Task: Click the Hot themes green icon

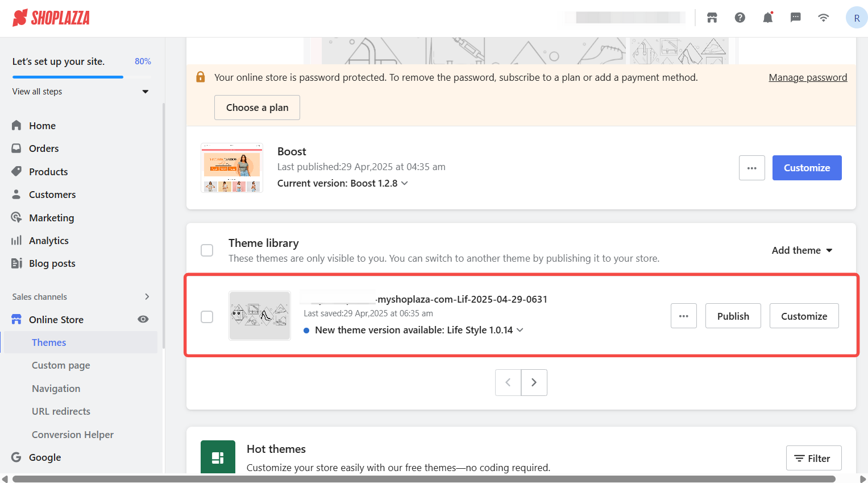Action: tap(218, 457)
